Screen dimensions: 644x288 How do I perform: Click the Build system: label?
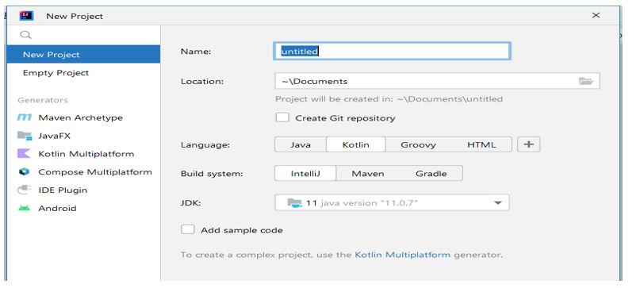click(212, 174)
